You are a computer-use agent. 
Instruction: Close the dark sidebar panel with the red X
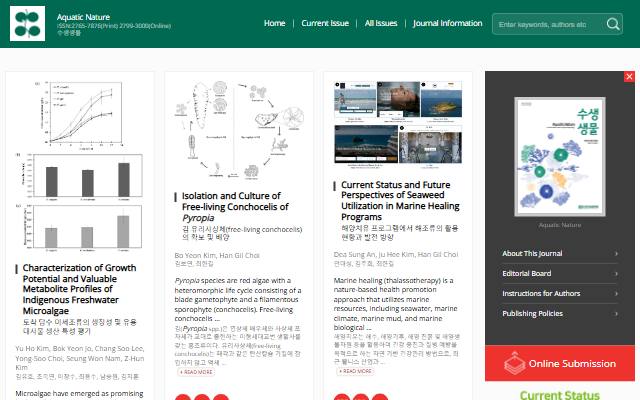[629, 76]
